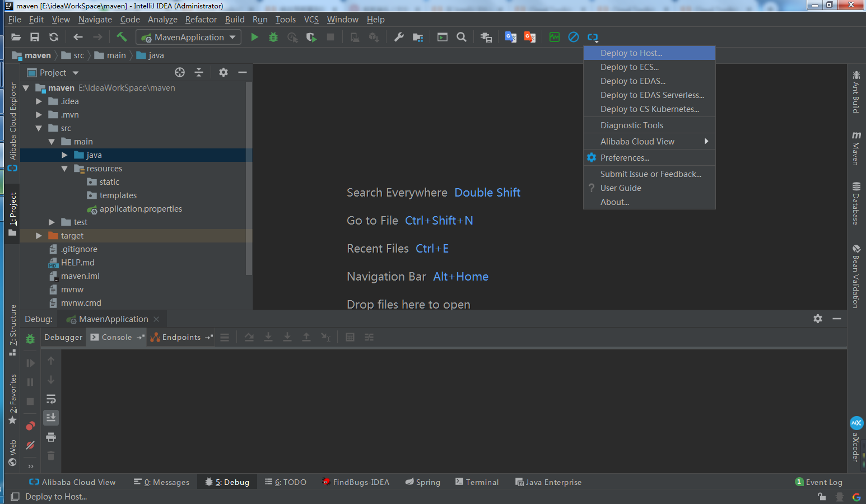Image resolution: width=866 pixels, height=504 pixels.
Task: Open the Event Log
Action: click(x=819, y=482)
